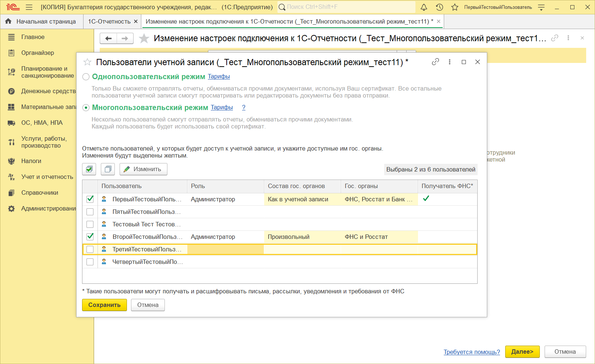The width and height of the screenshot is (595, 364).
Task: Select Многопользовательский режим radio button
Action: tap(86, 108)
